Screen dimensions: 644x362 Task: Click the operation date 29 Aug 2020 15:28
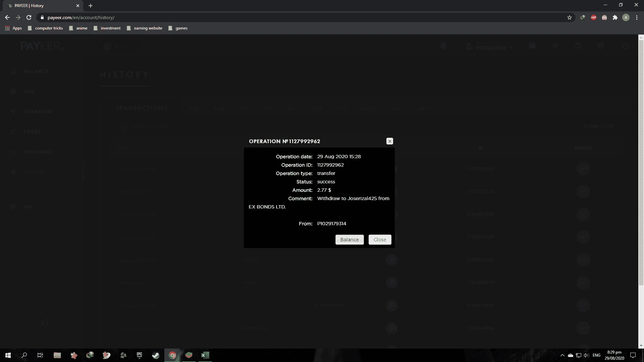339,157
